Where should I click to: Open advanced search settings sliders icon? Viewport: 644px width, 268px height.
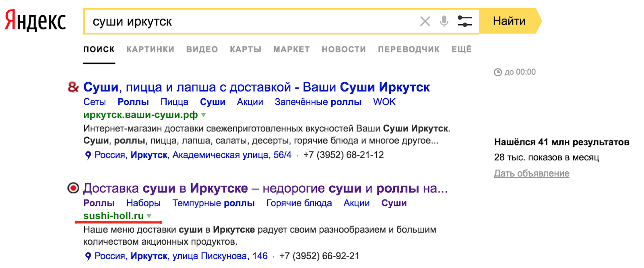pos(465,21)
